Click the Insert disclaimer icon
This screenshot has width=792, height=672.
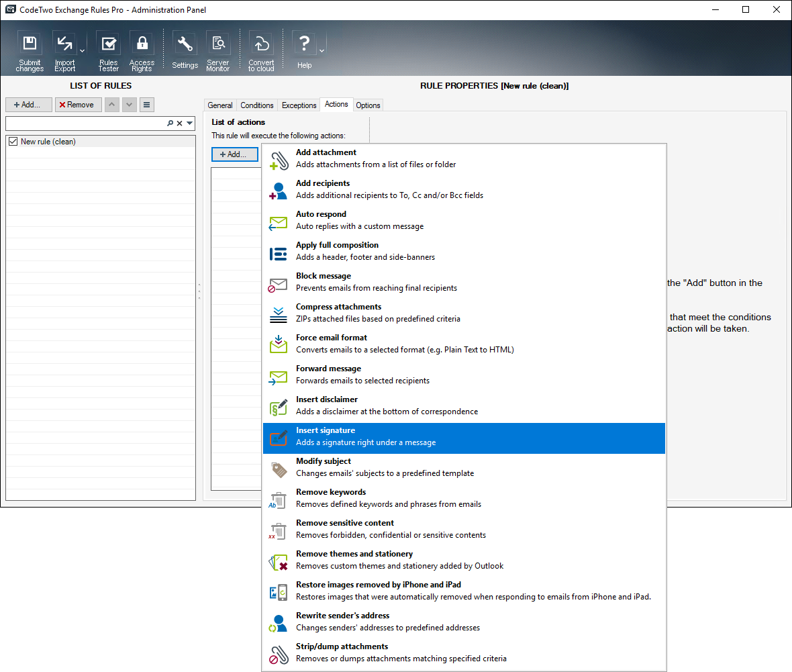279,407
